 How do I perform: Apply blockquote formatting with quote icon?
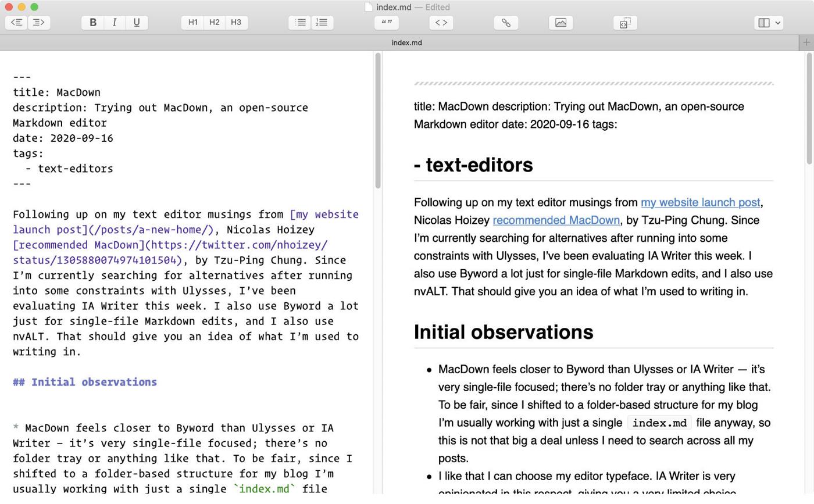tap(386, 23)
